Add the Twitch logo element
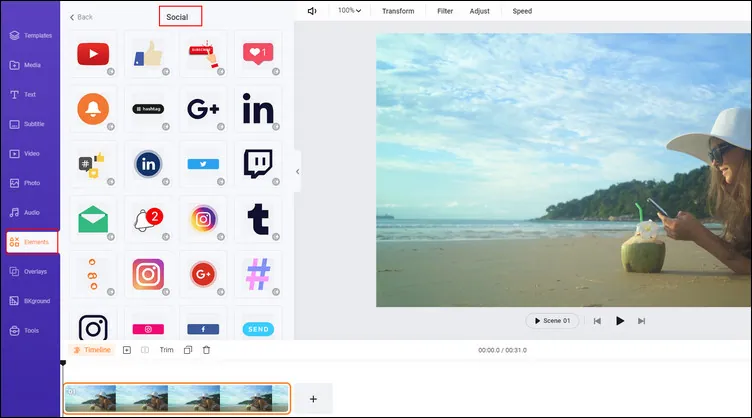This screenshot has height=418, width=752. coord(258,164)
